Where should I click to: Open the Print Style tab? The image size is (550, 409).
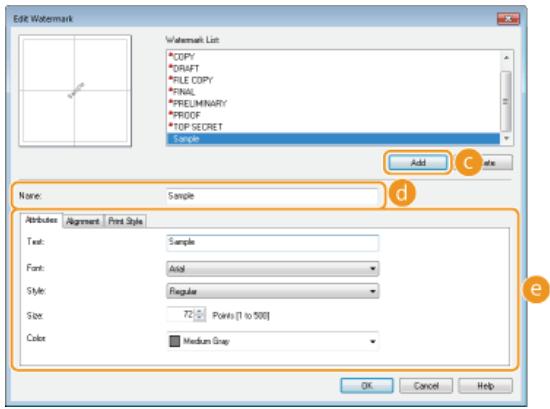[125, 221]
